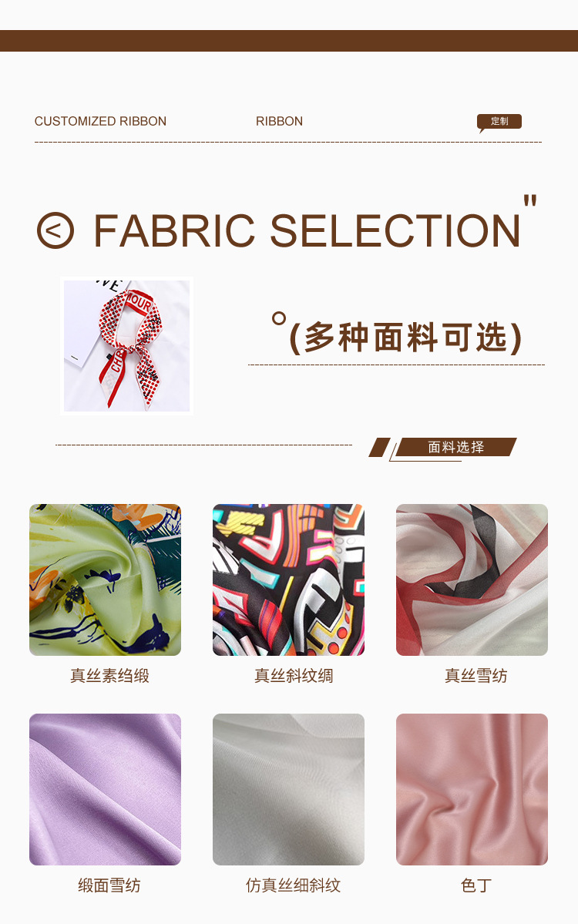Click the 缎面雪纺 label
The height and width of the screenshot is (924, 578).
[x=109, y=885]
